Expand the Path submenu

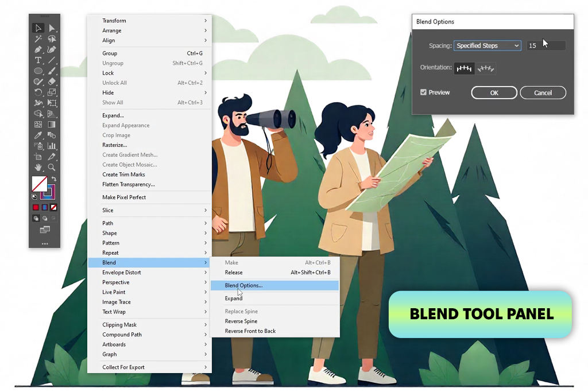coord(150,223)
